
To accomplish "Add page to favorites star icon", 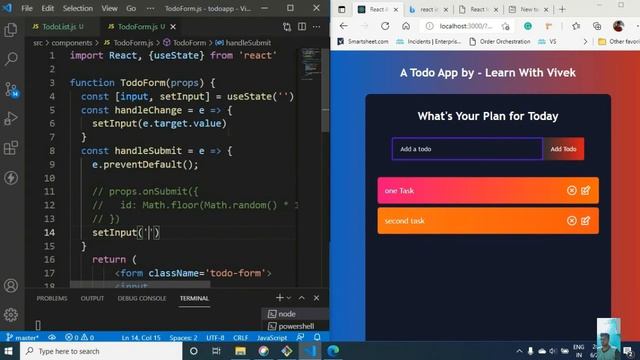I will click(506, 27).
